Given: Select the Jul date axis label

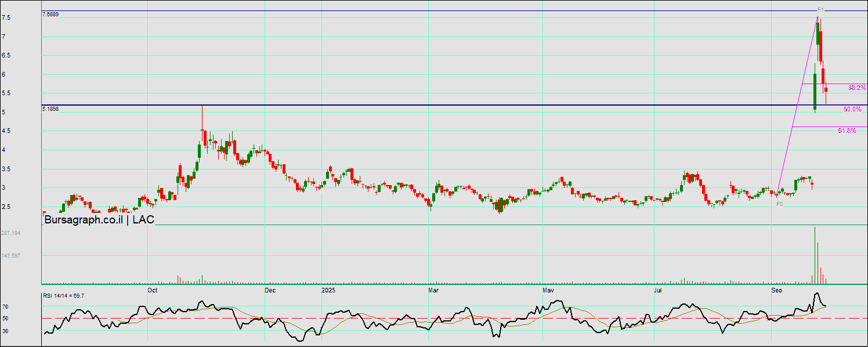Looking at the screenshot, I should pos(658,290).
